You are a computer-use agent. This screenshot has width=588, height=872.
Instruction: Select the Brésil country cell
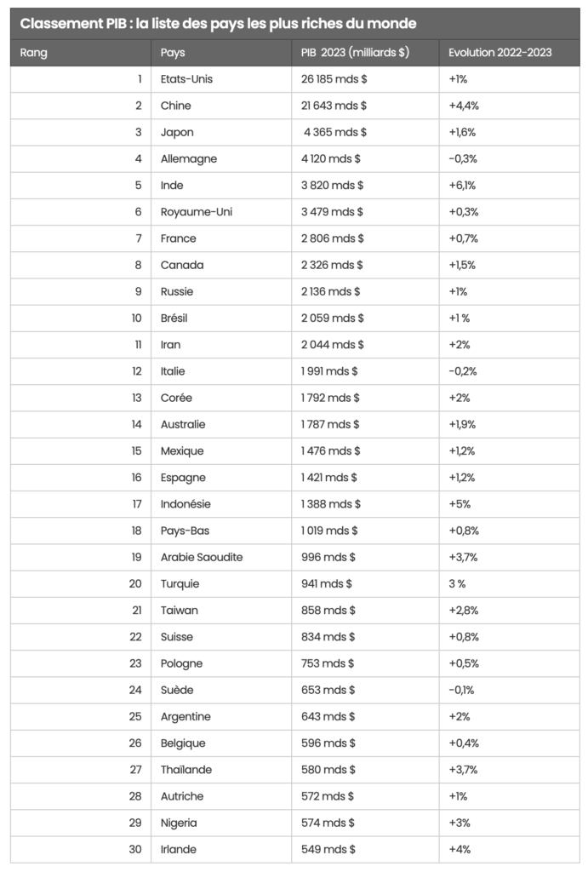coord(174,318)
